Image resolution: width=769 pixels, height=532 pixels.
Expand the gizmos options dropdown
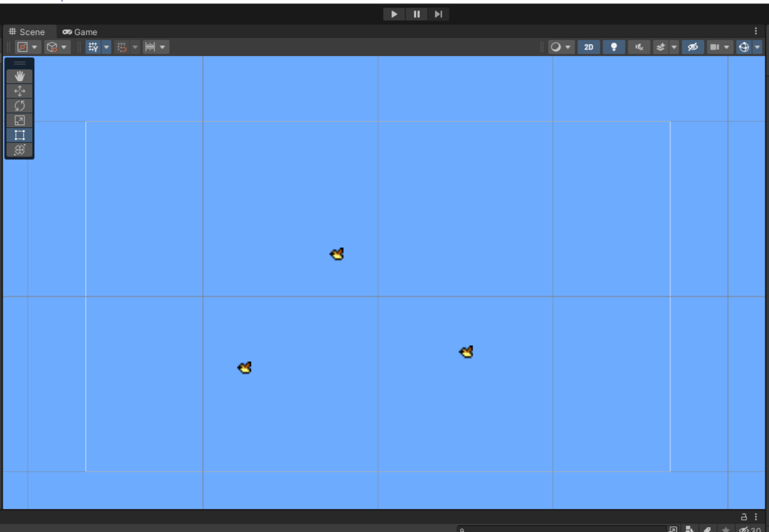pos(757,47)
